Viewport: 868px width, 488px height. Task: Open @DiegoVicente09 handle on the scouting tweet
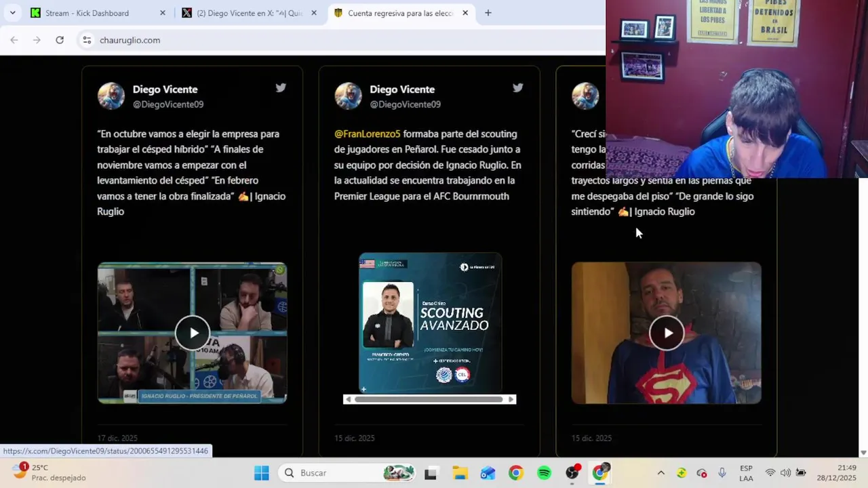click(405, 104)
